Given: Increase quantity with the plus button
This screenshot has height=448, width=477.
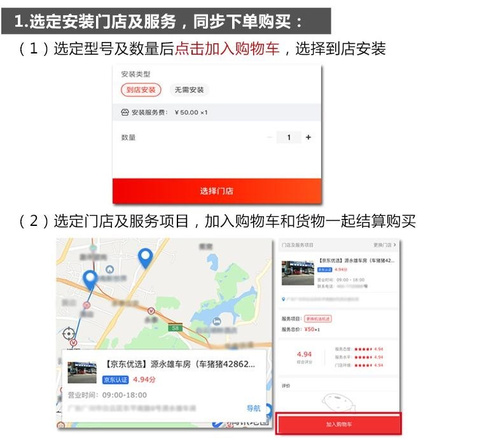Looking at the screenshot, I should click(308, 137).
